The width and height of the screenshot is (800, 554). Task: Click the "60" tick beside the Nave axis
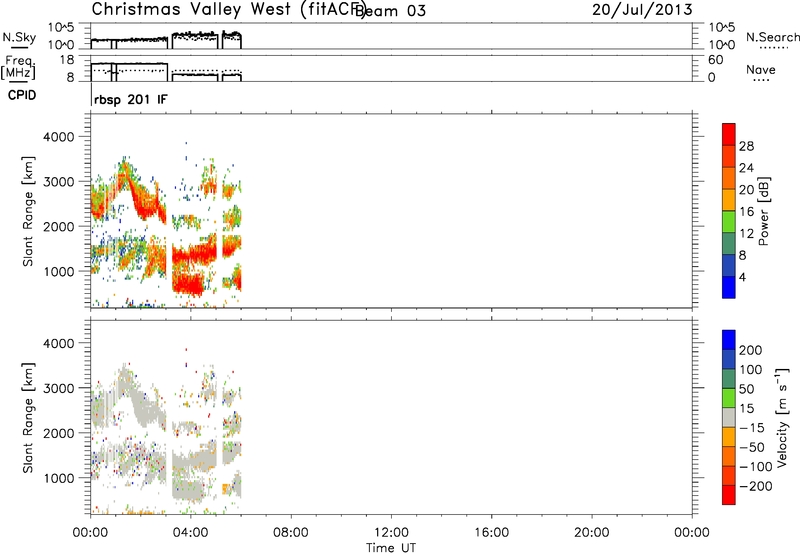coord(715,60)
